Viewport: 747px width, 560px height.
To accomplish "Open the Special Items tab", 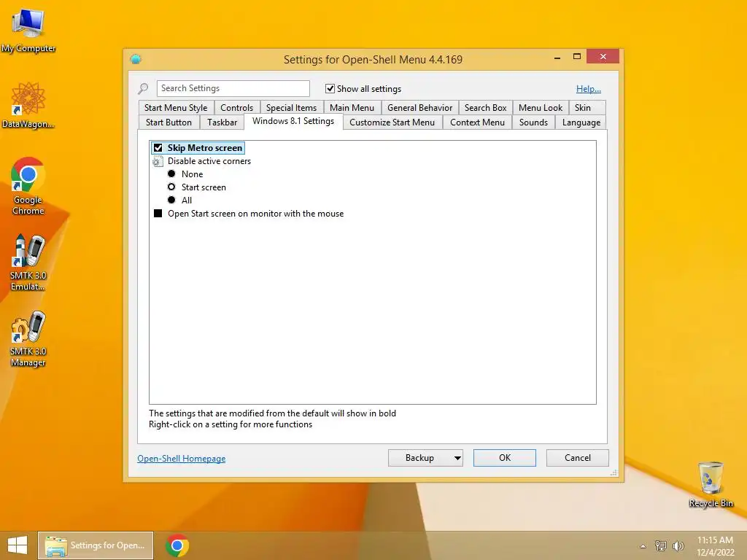I will coord(292,108).
